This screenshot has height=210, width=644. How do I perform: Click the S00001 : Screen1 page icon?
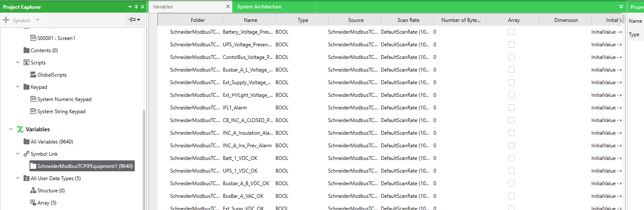[33, 38]
